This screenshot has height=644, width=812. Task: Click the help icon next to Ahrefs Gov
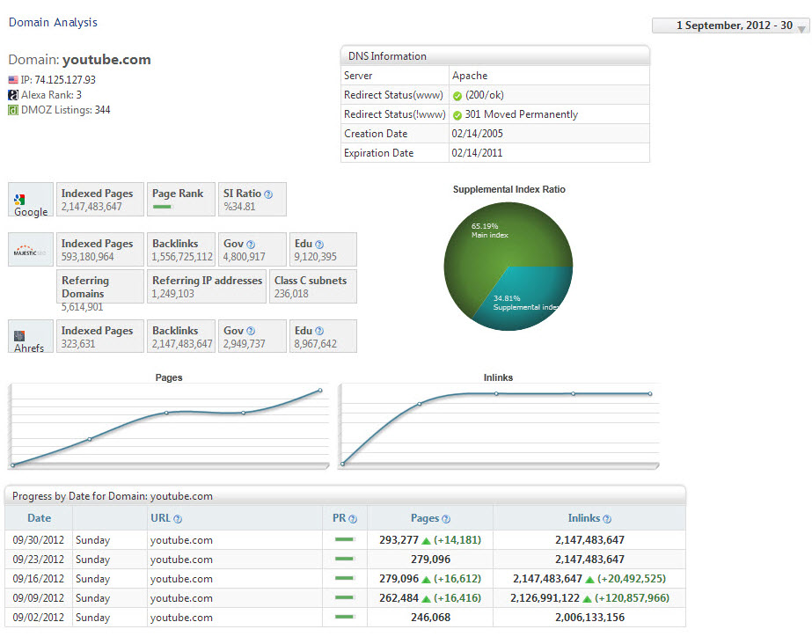tap(251, 332)
